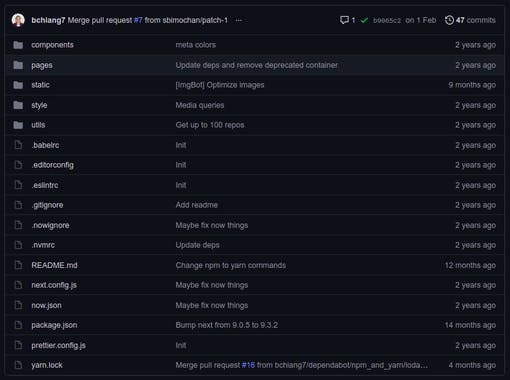Click the commit history clock icon
The image size is (510, 380).
[x=449, y=20]
